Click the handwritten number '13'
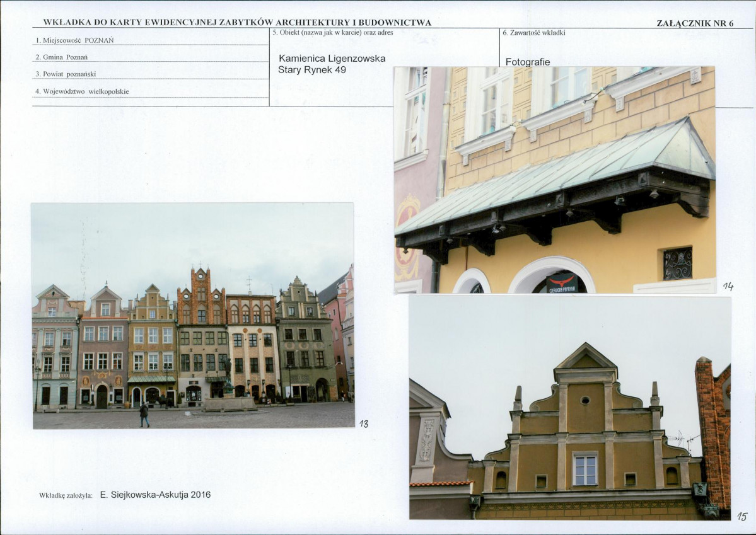The height and width of the screenshot is (535, 756). point(364,423)
